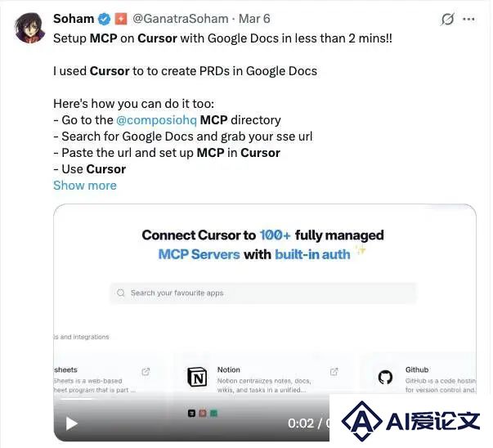Open the @GanatraSoham handle link
This screenshot has height=448, width=493.
181,19
